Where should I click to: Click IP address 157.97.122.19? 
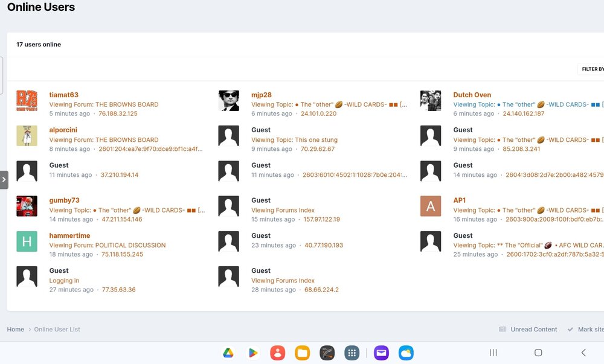[322, 219]
